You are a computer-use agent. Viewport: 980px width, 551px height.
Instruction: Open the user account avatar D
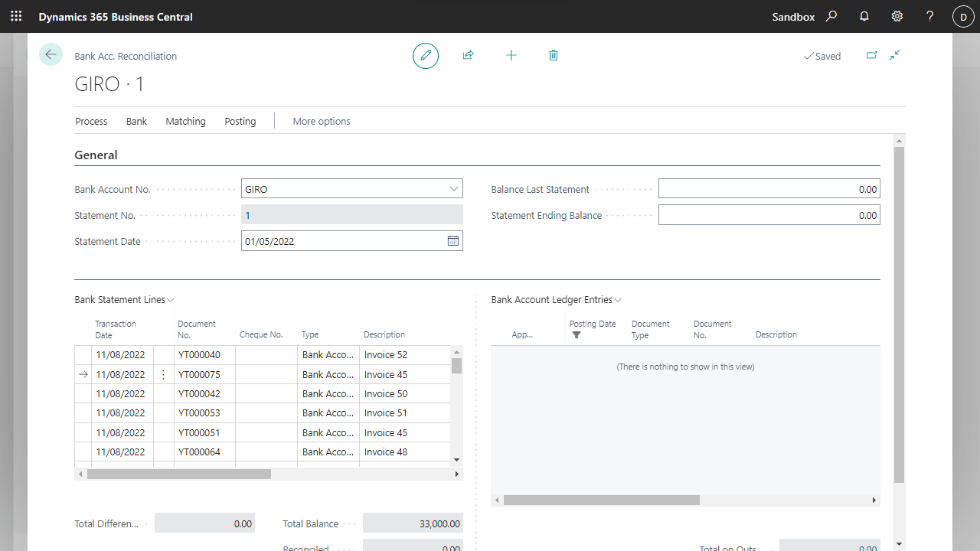963,17
